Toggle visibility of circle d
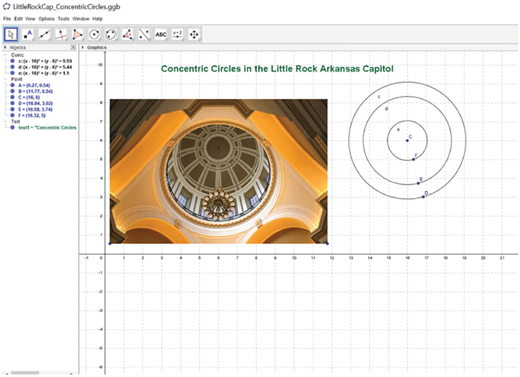520x377 pixels. [x=12, y=67]
